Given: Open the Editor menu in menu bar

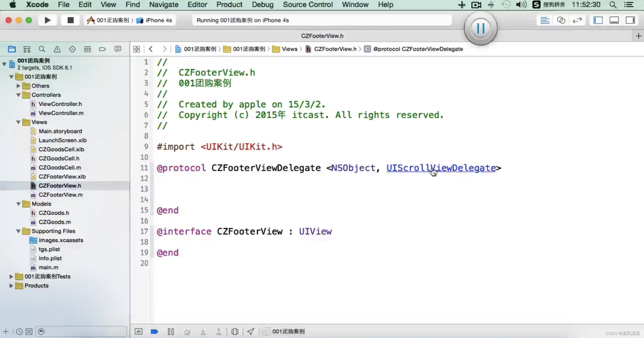Looking at the screenshot, I should pos(197,5).
